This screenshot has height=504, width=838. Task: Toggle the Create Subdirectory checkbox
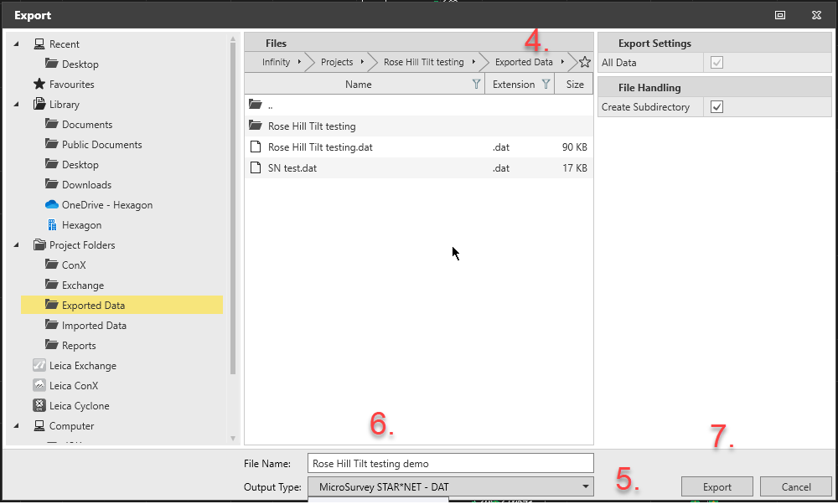[716, 107]
